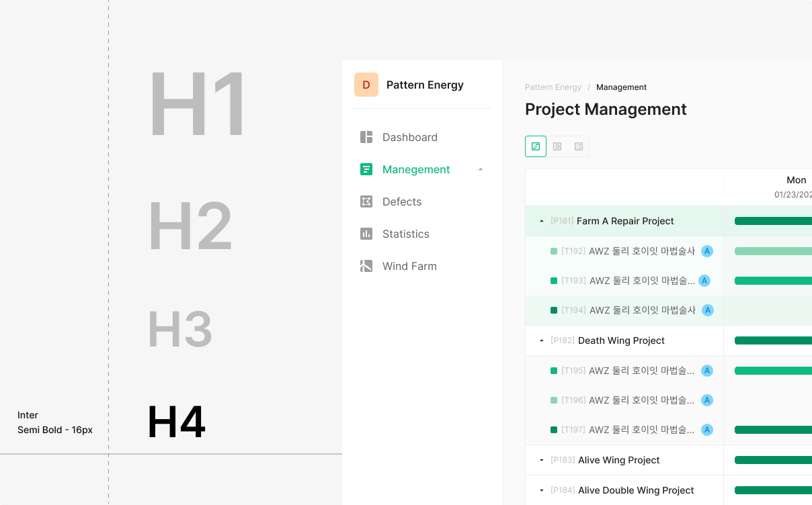The height and width of the screenshot is (505, 812).
Task: Click the Statistics bar chart icon
Action: pyautogui.click(x=366, y=234)
